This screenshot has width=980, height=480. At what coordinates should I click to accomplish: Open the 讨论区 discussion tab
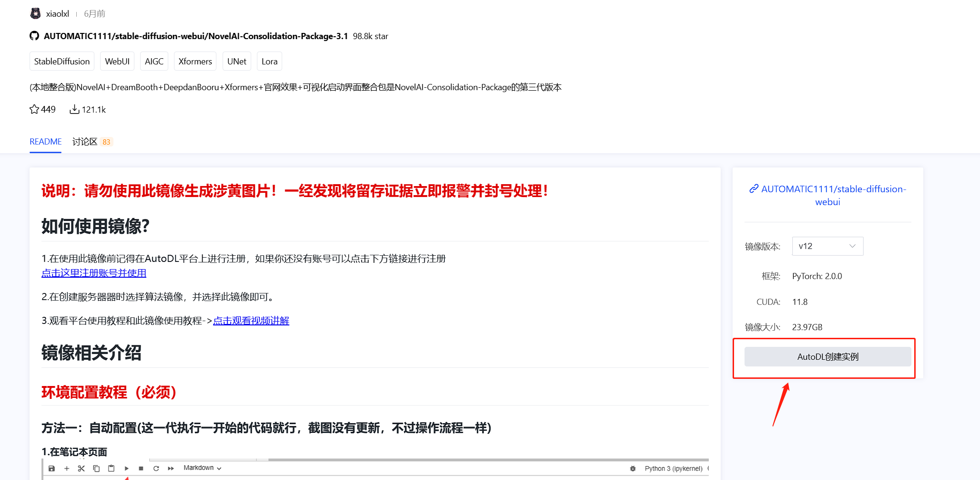(85, 141)
